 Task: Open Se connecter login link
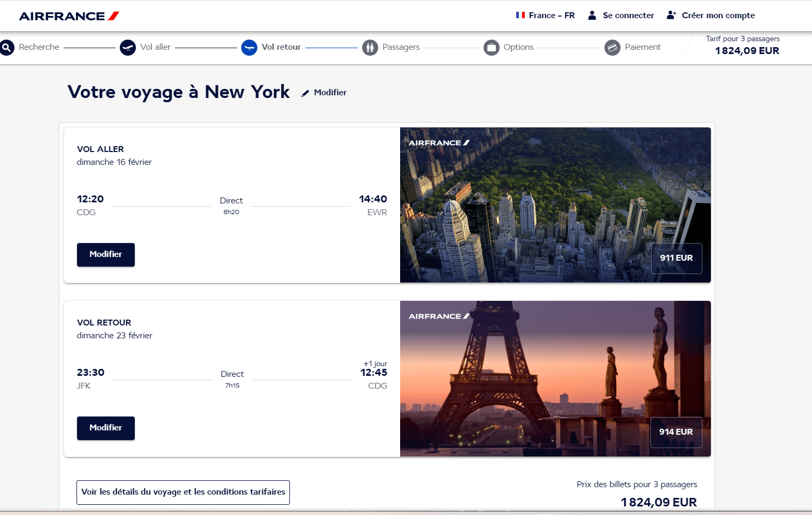pos(628,16)
